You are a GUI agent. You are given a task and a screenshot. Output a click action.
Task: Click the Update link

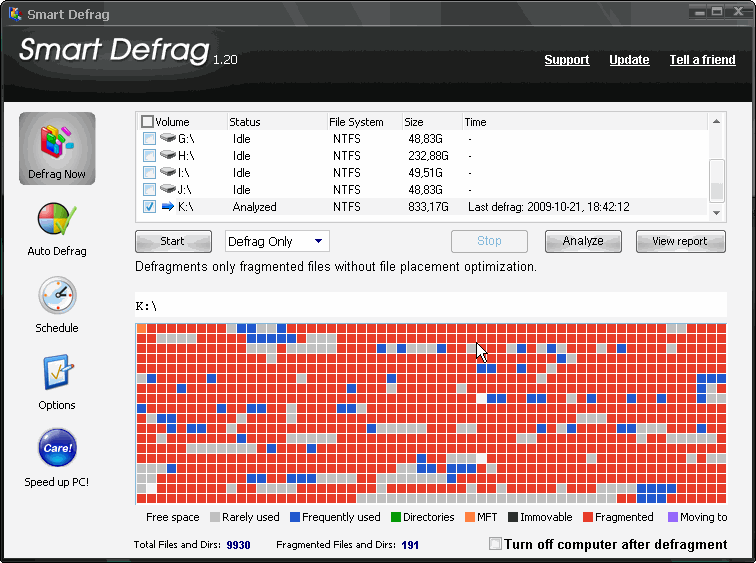pyautogui.click(x=629, y=60)
